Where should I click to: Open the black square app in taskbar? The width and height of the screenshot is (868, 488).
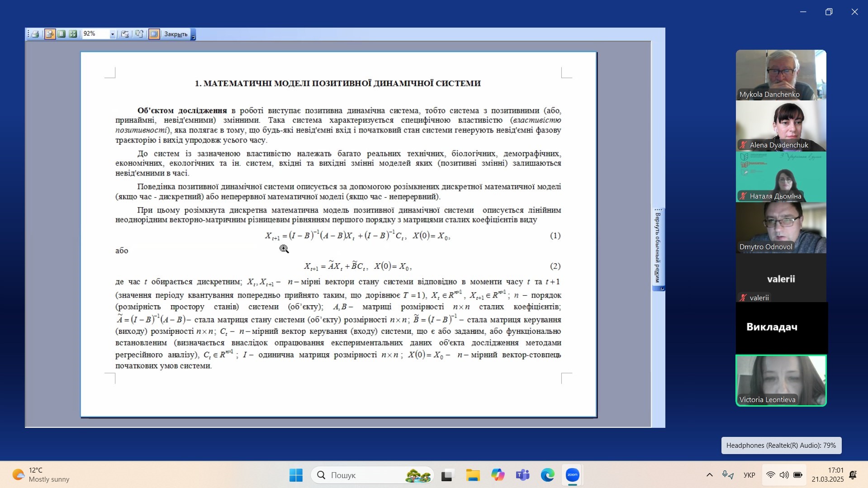point(447,475)
